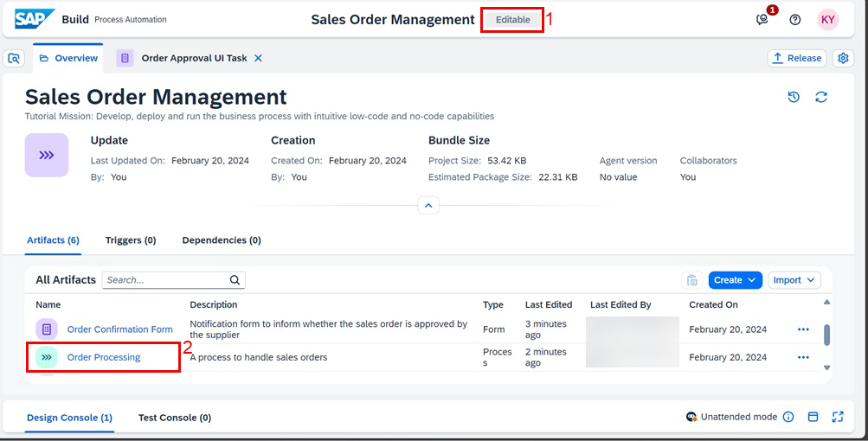Click the project history clock icon
868x441 pixels.
pos(794,98)
